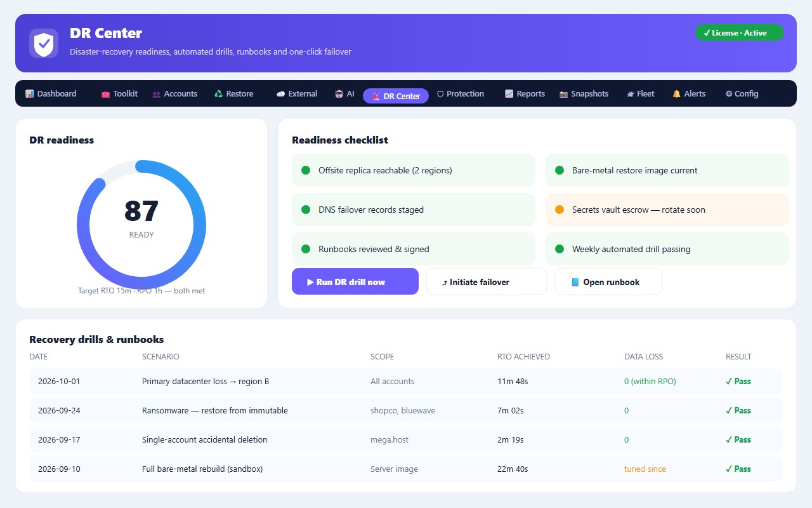
Task: Click Ransomware restore from immutable scenario
Action: [215, 411]
